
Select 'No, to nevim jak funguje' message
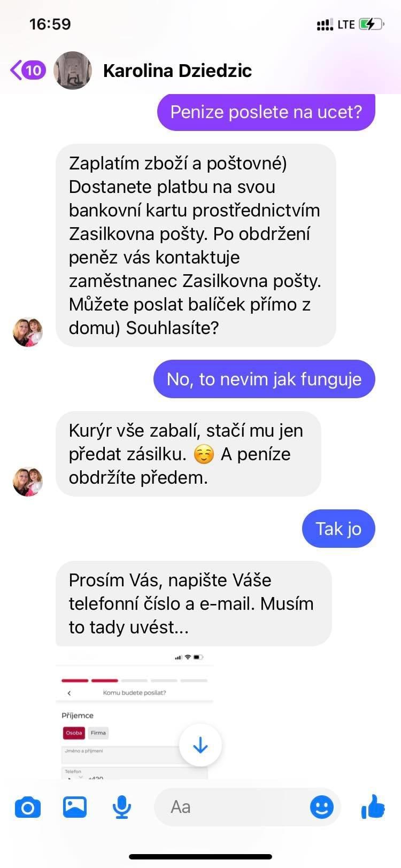tap(264, 379)
